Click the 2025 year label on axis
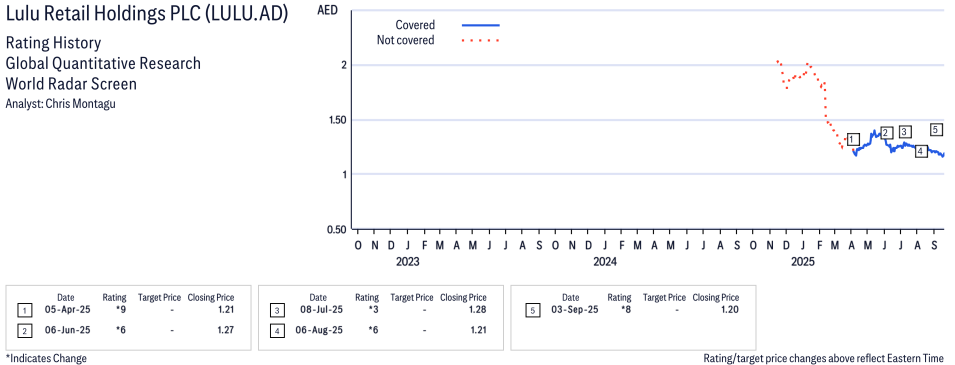Viewport: 955px width, 365px height. click(x=803, y=263)
